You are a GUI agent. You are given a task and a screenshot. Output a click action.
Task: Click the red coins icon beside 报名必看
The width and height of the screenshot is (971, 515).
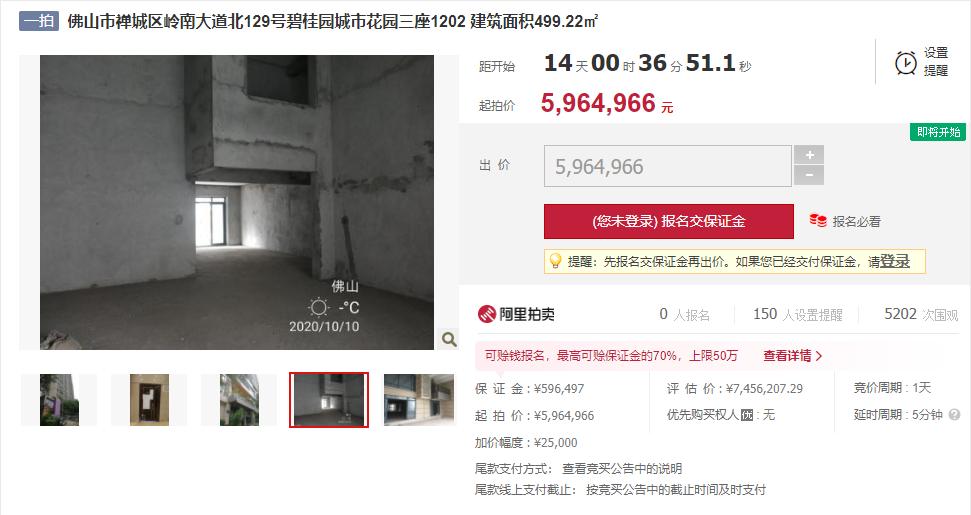(817, 220)
